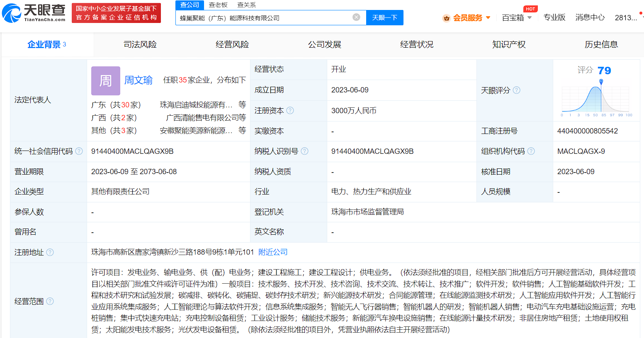Click registration number 440400000805542

[588, 131]
